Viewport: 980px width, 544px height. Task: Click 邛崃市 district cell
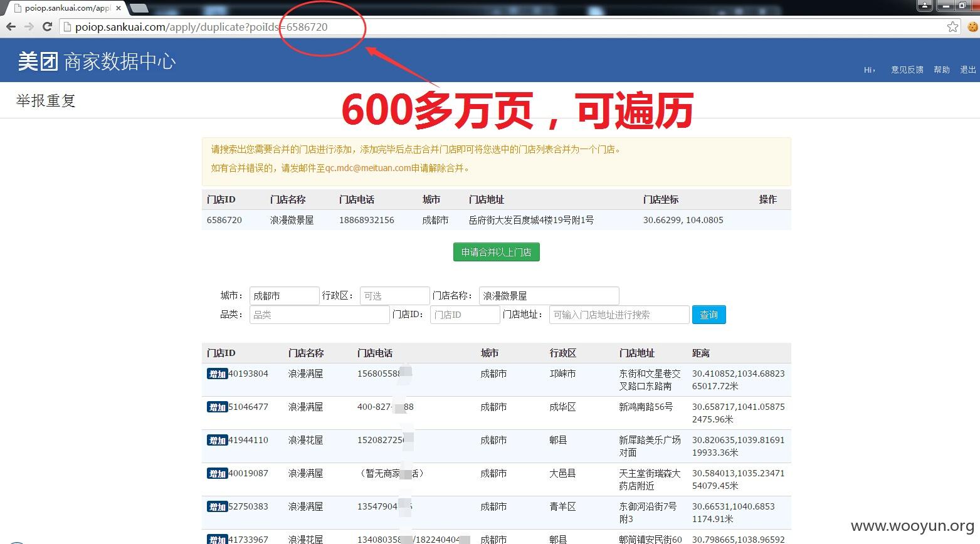(562, 374)
